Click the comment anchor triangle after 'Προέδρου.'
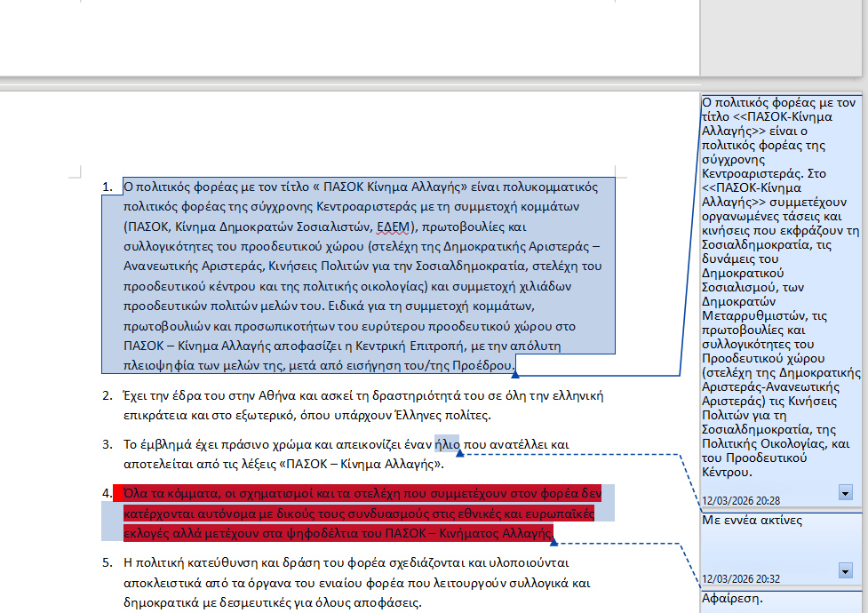 (517, 374)
